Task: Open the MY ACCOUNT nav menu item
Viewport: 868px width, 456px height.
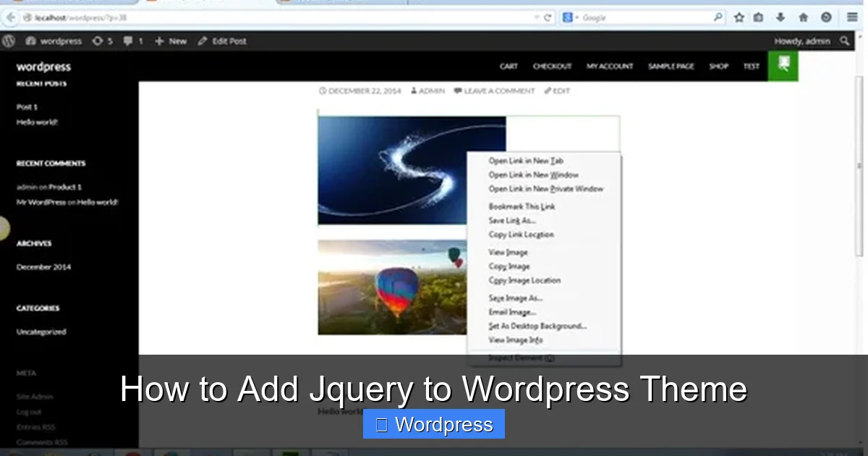Action: 609,67
